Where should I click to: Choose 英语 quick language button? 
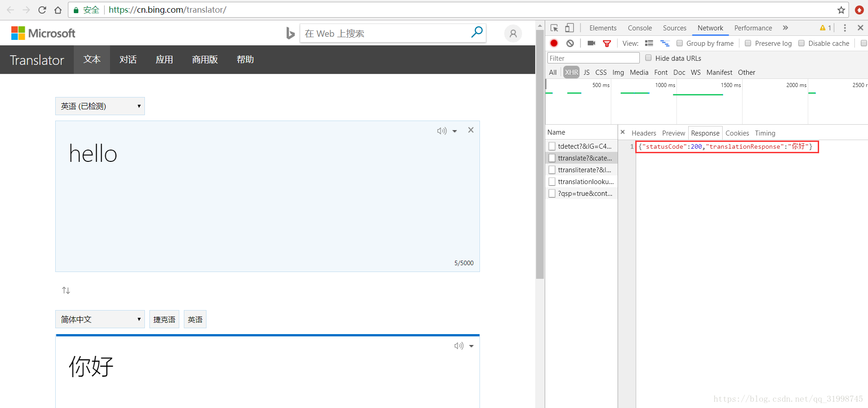[x=195, y=319]
